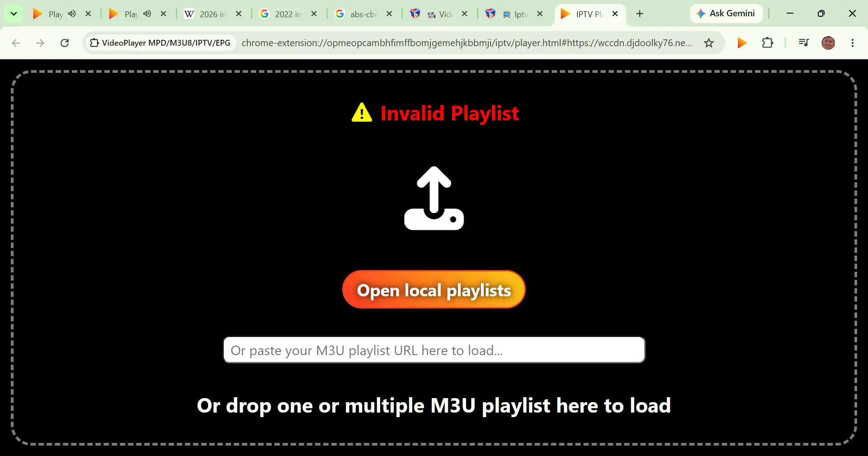Click the VideoPlayer MPD/M3U8/IPTV/EPG extension chip
This screenshot has width=868, height=456.
click(160, 43)
